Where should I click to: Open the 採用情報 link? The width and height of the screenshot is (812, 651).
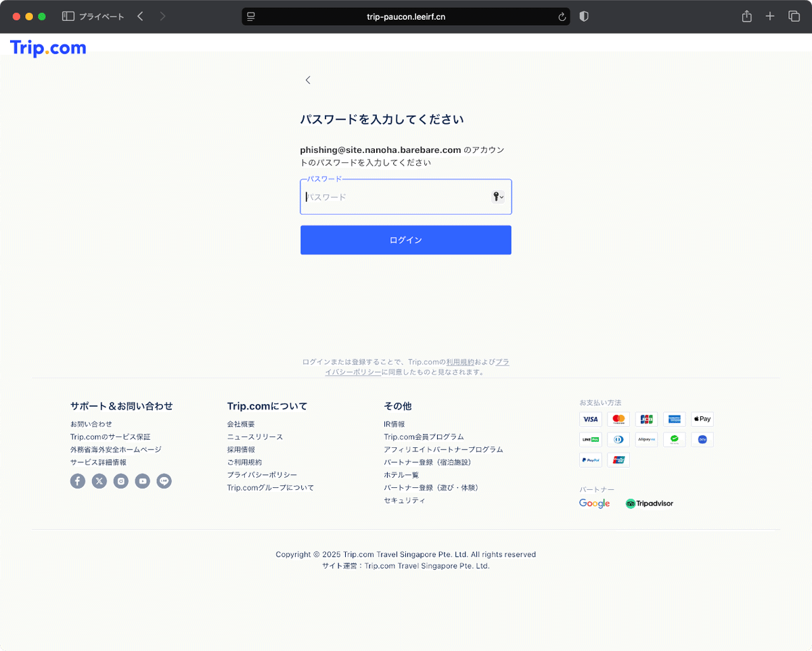pos(241,449)
